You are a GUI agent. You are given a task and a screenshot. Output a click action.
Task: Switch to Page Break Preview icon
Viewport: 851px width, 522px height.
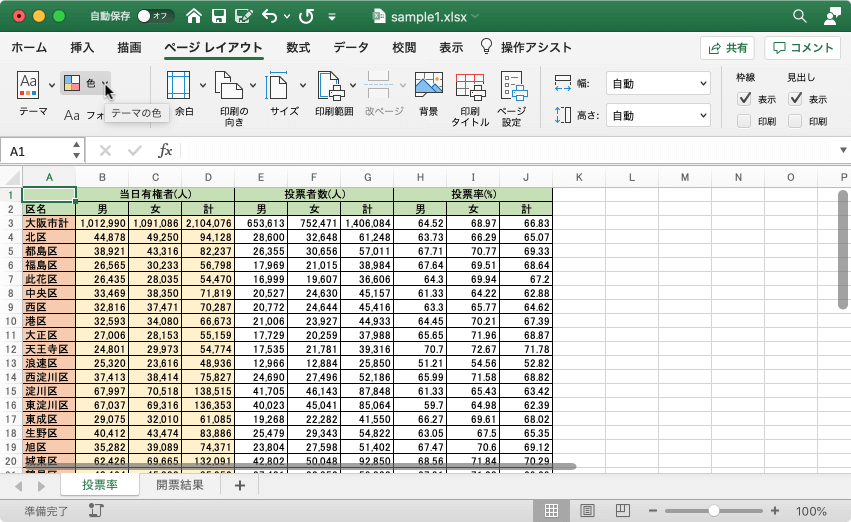point(623,510)
